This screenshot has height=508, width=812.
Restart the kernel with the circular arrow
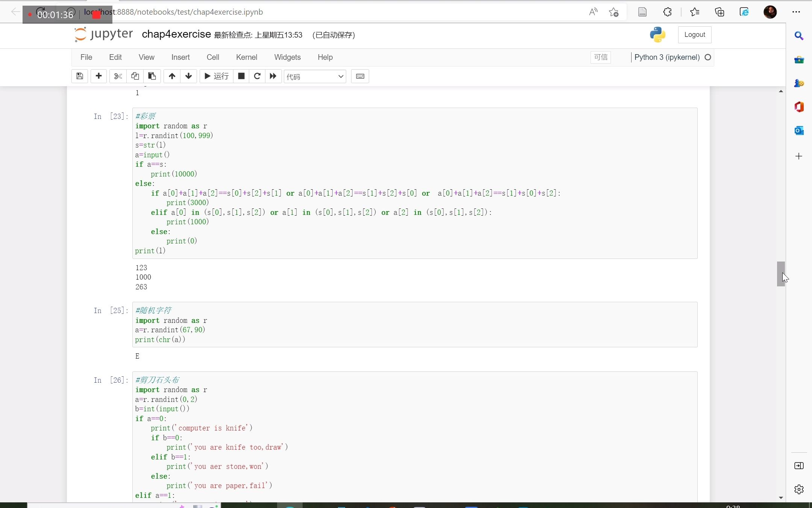[257, 76]
